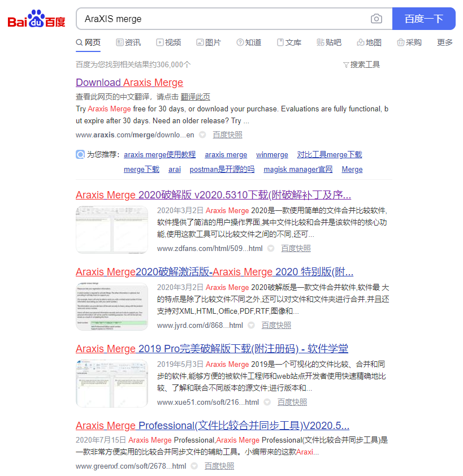Click thumbnail of jyrd.com result
This screenshot has width=463, height=476.
click(x=112, y=306)
